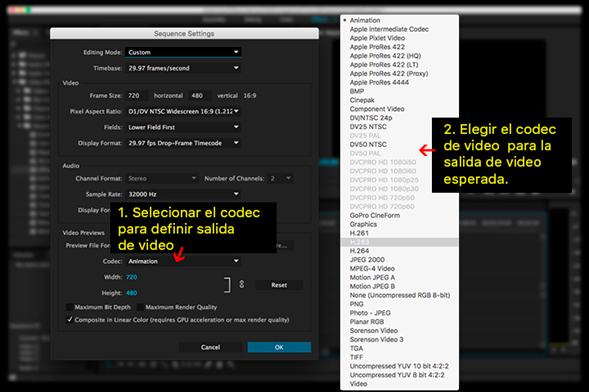Click the Reset button

tap(279, 285)
